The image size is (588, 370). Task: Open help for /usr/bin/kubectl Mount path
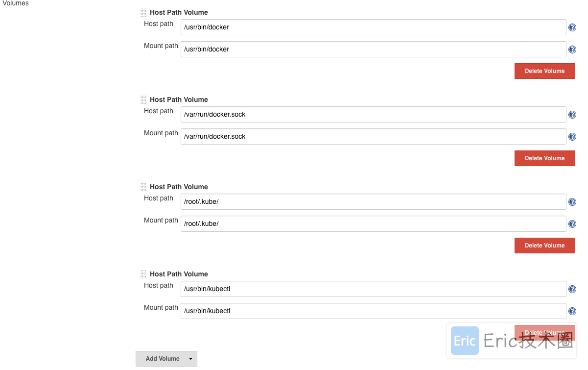[x=572, y=311]
